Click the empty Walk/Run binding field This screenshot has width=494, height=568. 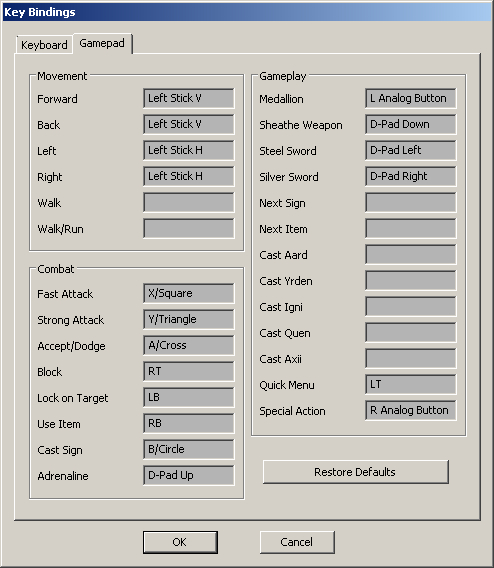tap(189, 229)
